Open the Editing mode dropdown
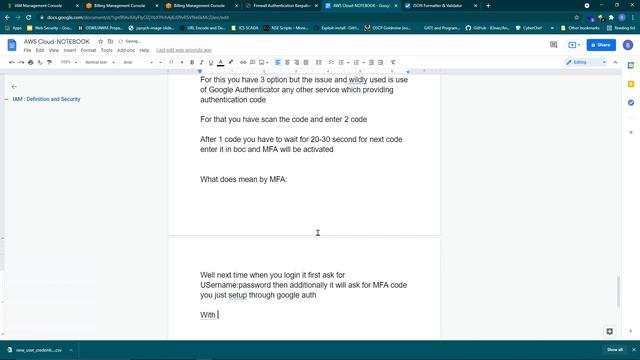 pos(586,62)
